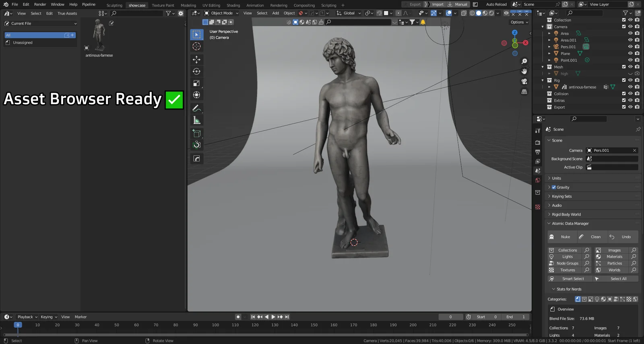Select the Add Cube tool

196,133
